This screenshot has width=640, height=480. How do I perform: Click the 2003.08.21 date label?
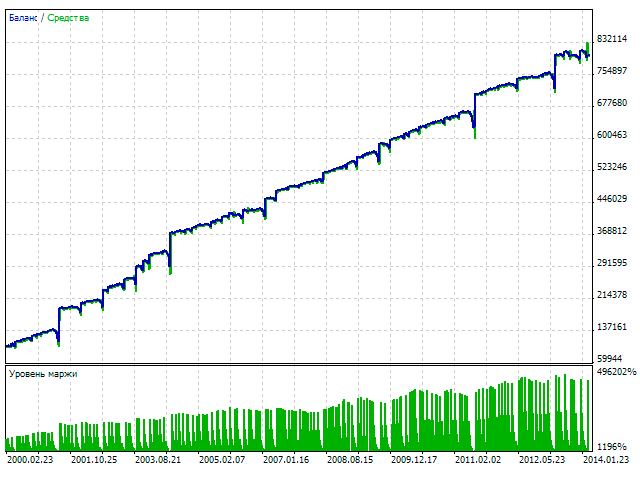click(x=158, y=460)
